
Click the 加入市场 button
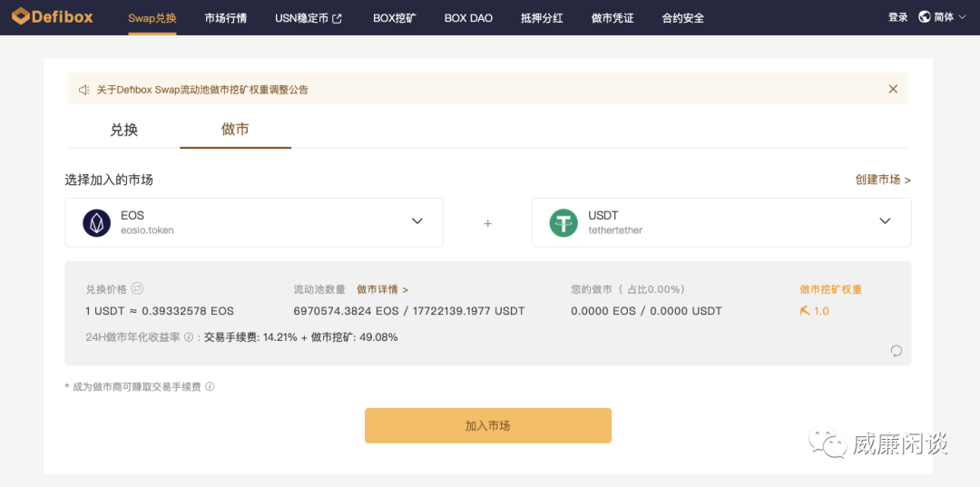[488, 426]
